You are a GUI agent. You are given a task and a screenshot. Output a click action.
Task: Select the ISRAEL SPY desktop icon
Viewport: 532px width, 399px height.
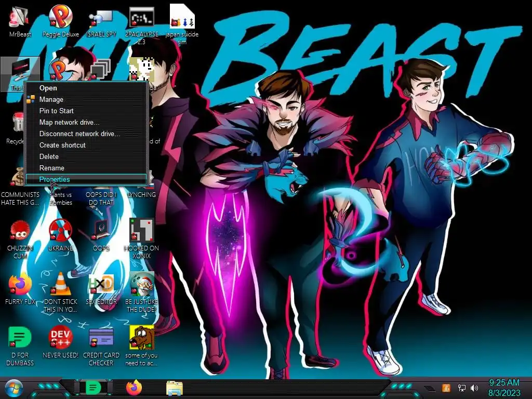click(x=101, y=20)
